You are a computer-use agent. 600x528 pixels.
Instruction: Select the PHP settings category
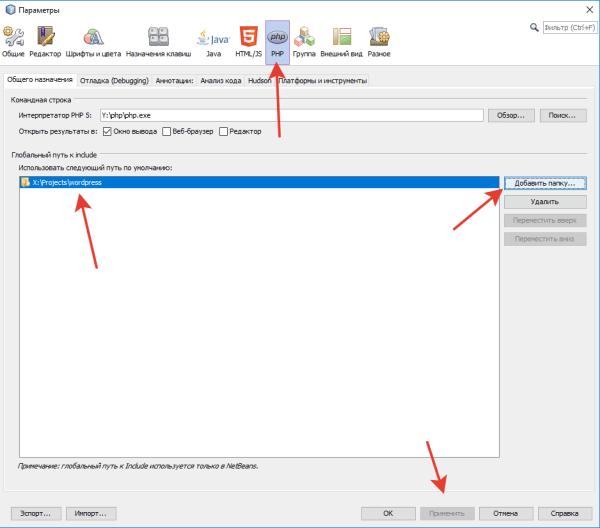[x=276, y=42]
